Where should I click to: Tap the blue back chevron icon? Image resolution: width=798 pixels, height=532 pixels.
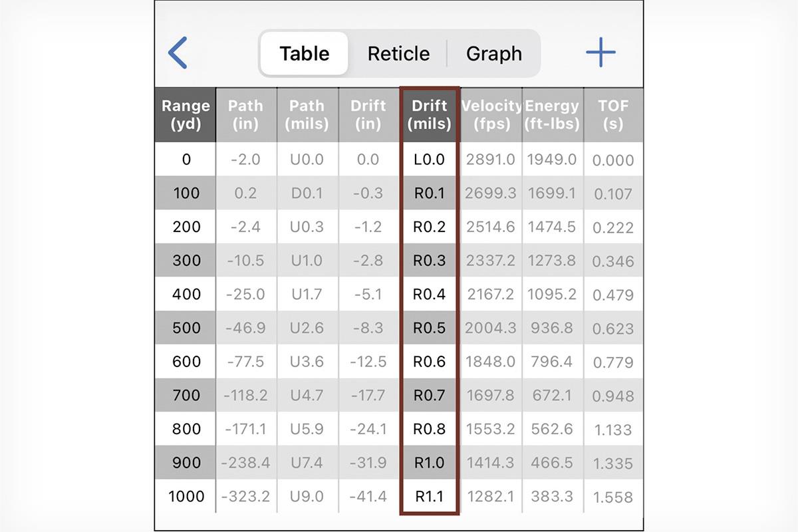tap(178, 53)
